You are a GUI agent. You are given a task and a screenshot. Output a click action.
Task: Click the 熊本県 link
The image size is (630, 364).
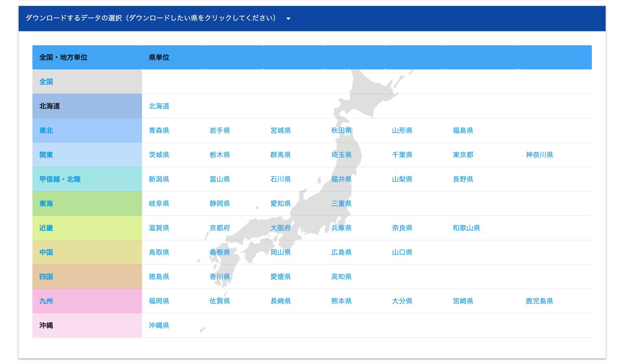tap(341, 301)
